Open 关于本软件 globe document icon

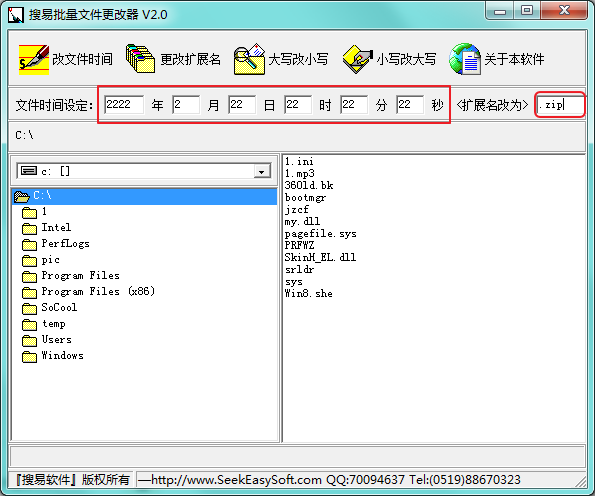coord(465,59)
